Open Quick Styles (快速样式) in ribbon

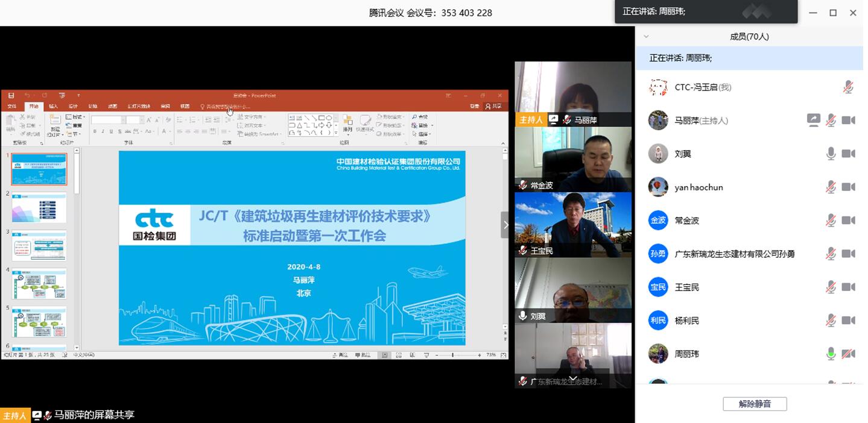point(365,123)
